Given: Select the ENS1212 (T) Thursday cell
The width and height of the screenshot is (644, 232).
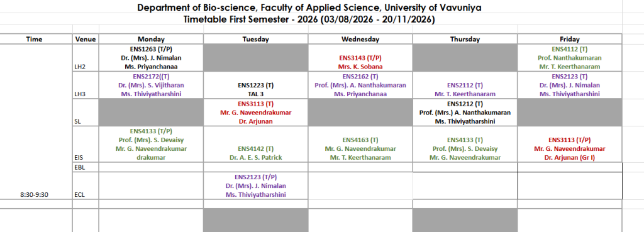Looking at the screenshot, I should [x=465, y=113].
